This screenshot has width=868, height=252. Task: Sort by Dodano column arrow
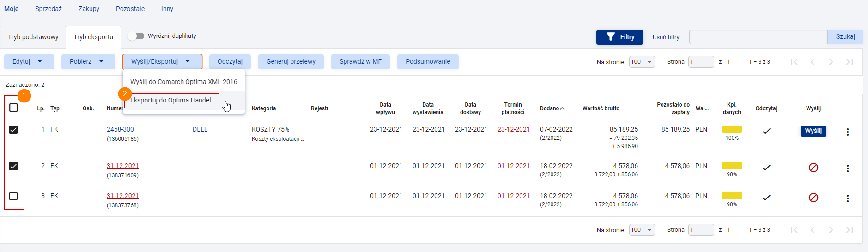(x=562, y=108)
